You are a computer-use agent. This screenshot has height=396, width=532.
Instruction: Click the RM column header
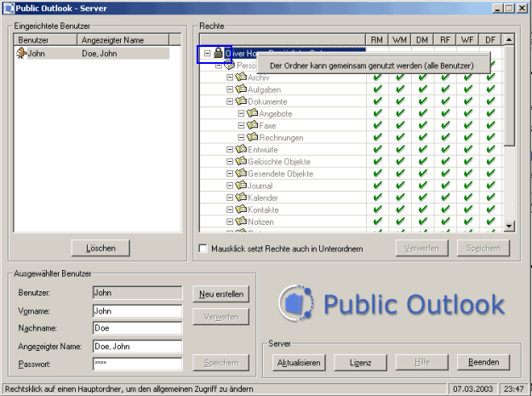[377, 40]
